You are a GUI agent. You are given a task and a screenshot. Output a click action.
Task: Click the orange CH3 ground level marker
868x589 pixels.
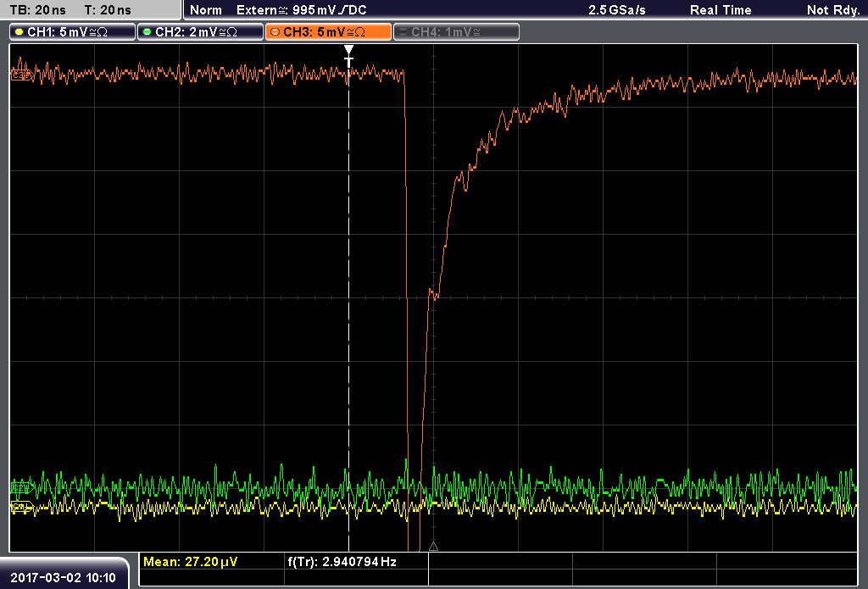coord(22,75)
